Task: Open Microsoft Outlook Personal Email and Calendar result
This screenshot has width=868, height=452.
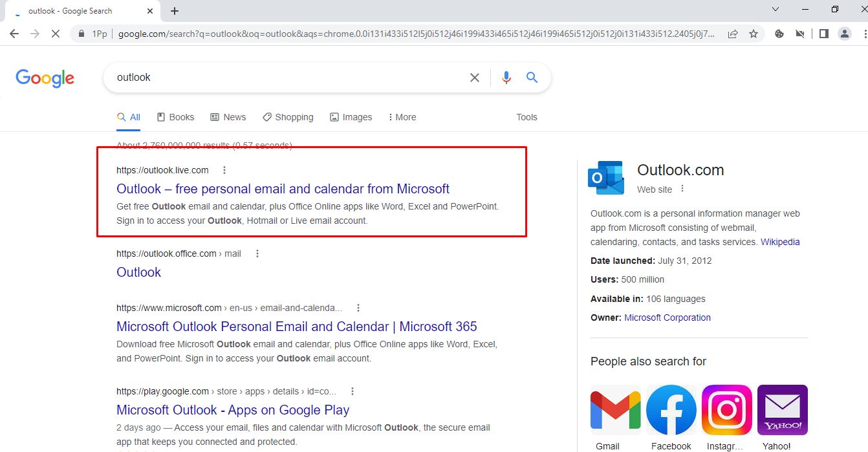Action: point(297,327)
